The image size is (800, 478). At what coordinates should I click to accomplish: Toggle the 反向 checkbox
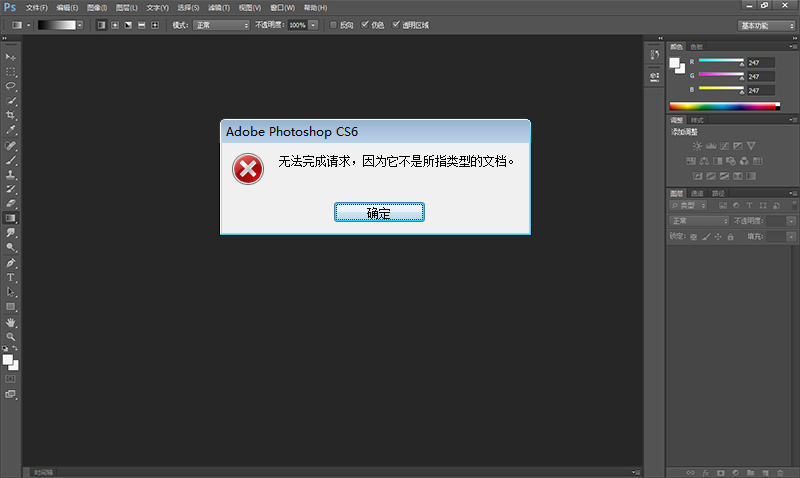tap(333, 25)
